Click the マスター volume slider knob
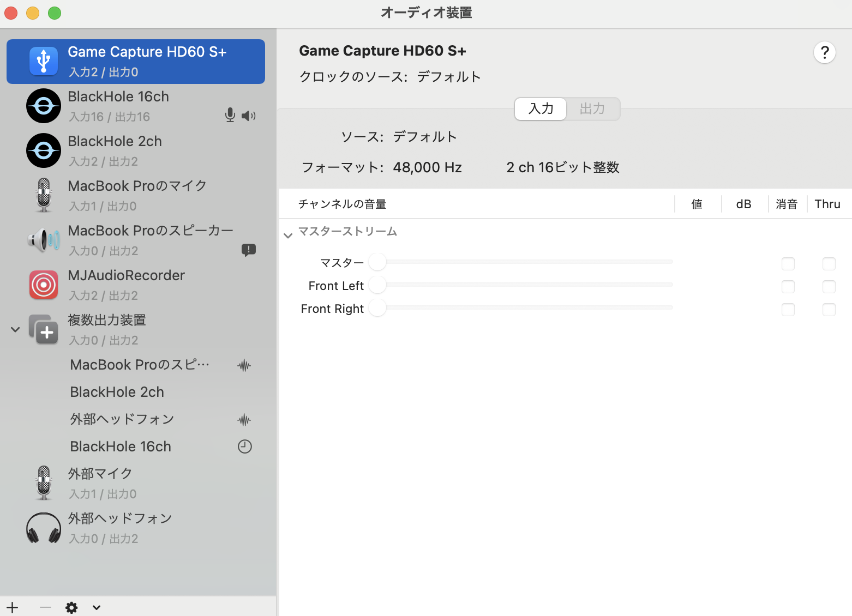The width and height of the screenshot is (852, 616). point(377,262)
